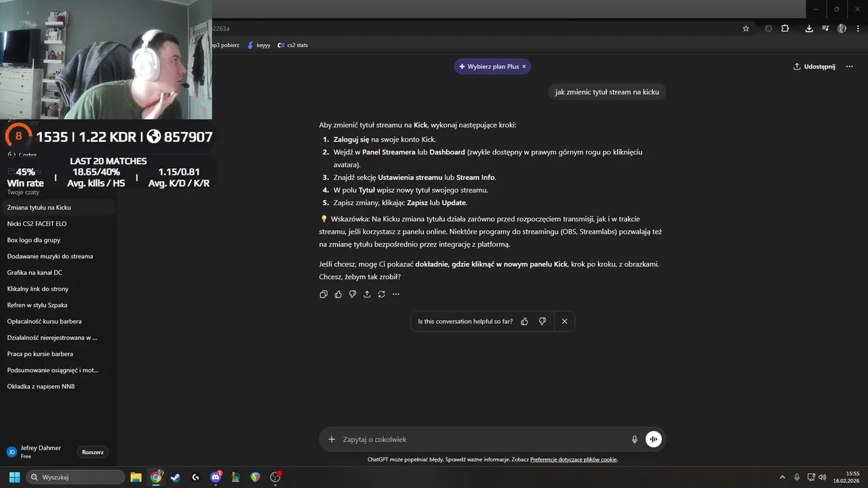The width and height of the screenshot is (868, 488).
Task: Open Logitech G HUB from taskbar
Action: (195, 477)
